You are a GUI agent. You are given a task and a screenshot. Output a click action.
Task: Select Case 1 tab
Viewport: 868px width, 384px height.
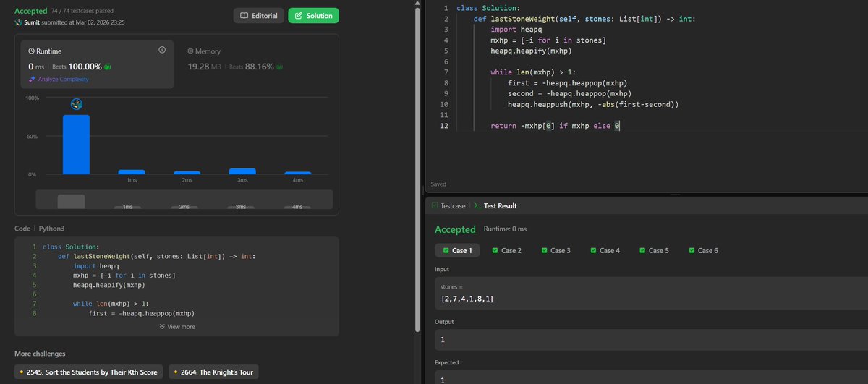click(x=456, y=250)
